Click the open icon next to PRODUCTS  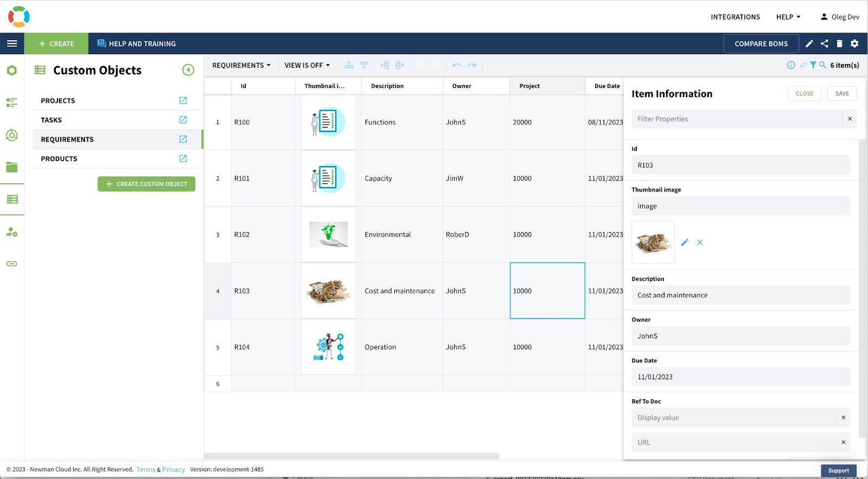(x=183, y=158)
